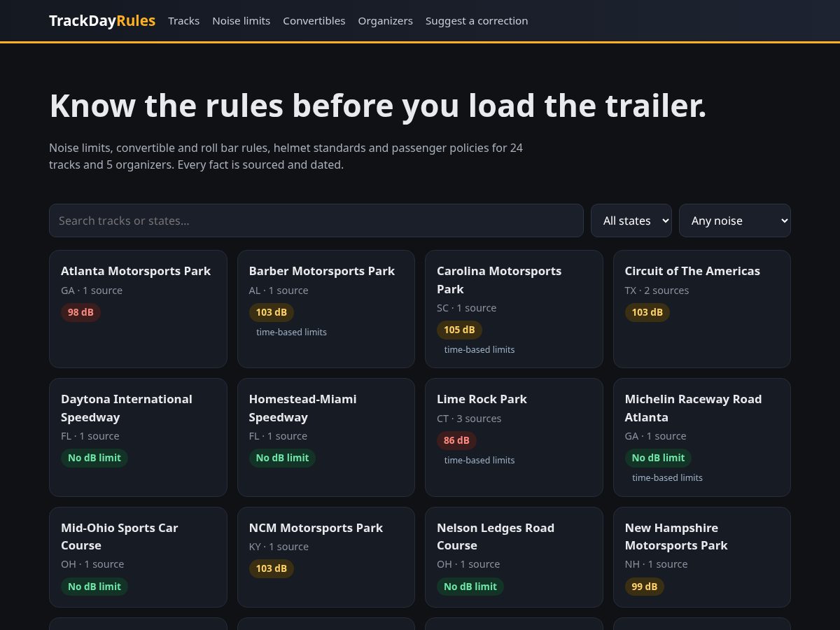Screen dimensions: 840x630
Task: Click the 'AL · 1 source' text
Action: pyautogui.click(x=279, y=290)
